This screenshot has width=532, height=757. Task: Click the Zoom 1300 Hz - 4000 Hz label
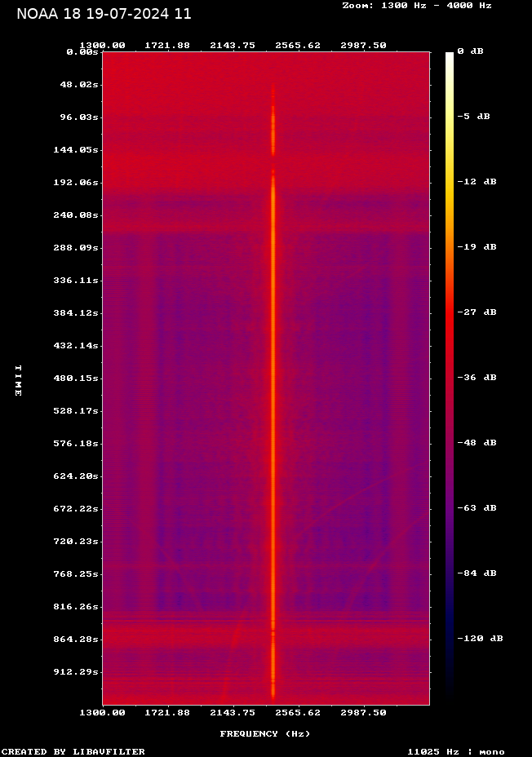coord(416,5)
